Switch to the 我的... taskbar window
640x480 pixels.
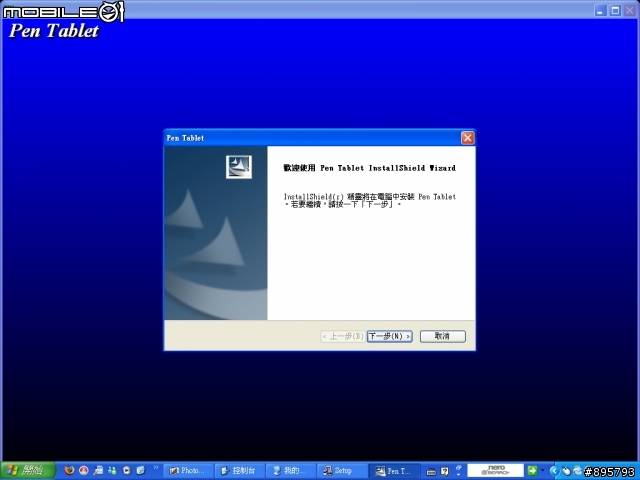tap(291, 471)
